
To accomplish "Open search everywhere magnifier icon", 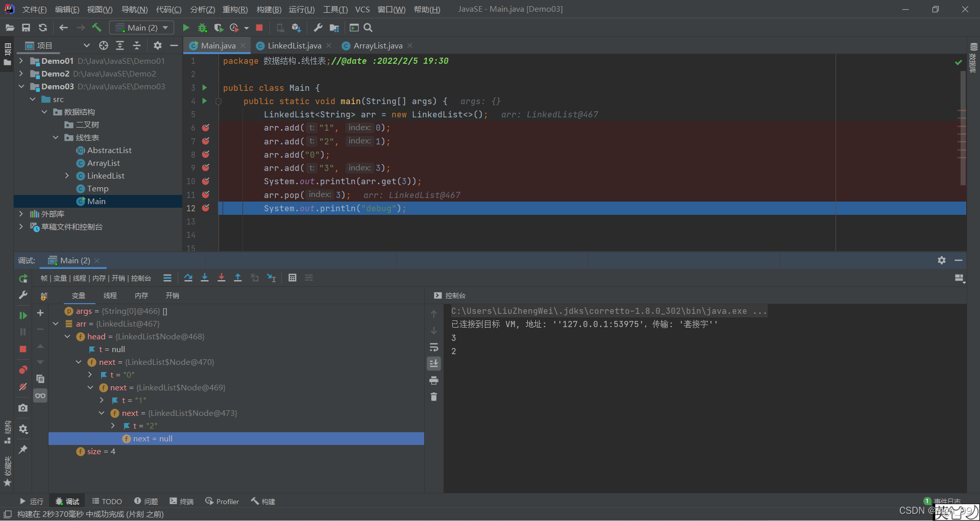I will (x=368, y=28).
